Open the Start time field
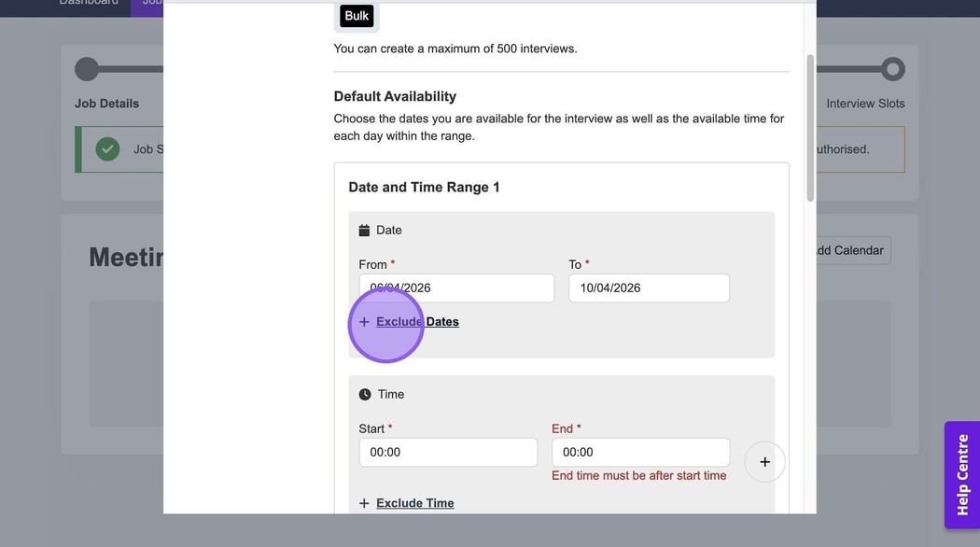The height and width of the screenshot is (547, 980). 448,453
